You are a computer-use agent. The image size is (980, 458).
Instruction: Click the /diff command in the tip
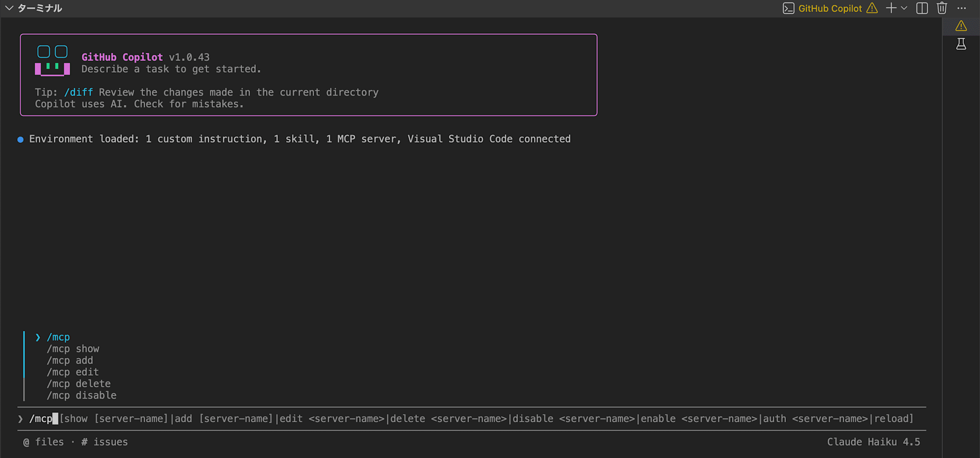(78, 92)
